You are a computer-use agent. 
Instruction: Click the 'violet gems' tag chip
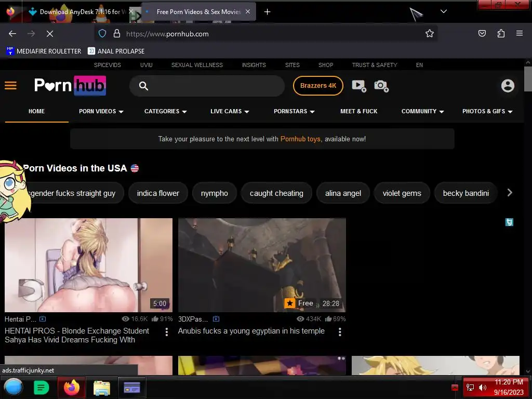pyautogui.click(x=402, y=193)
